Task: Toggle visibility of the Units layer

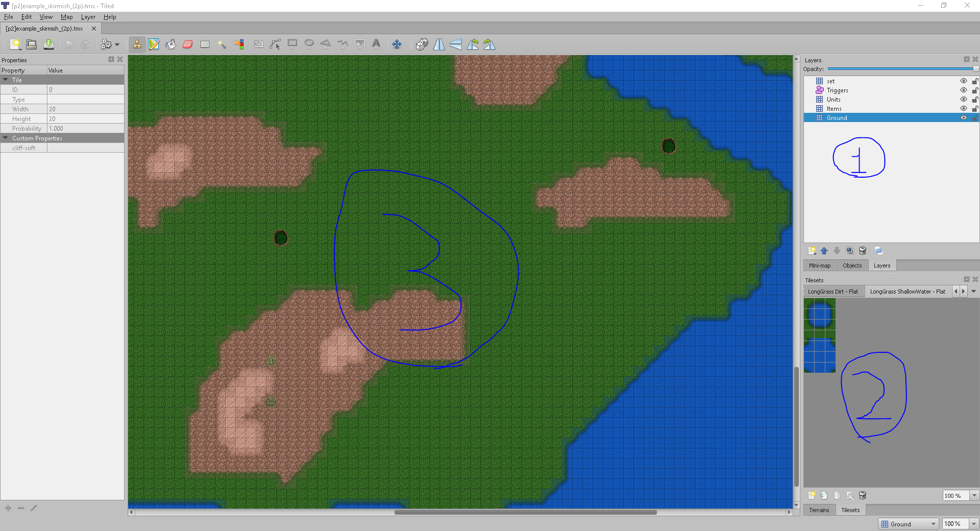Action: (963, 100)
